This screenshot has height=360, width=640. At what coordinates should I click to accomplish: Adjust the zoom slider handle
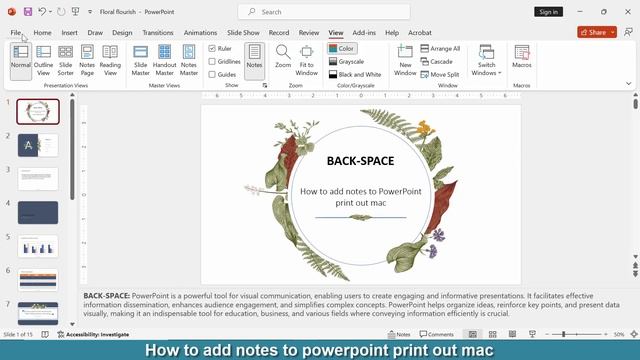(564, 334)
